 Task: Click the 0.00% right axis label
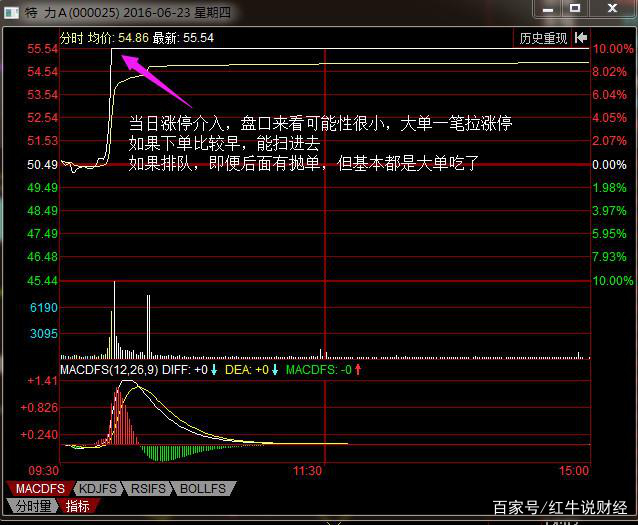point(609,164)
